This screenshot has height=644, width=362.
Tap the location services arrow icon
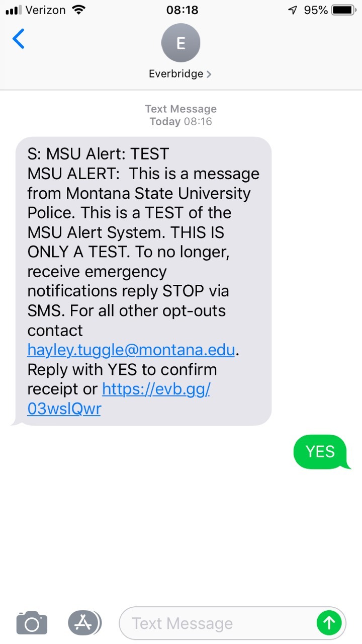point(293,10)
